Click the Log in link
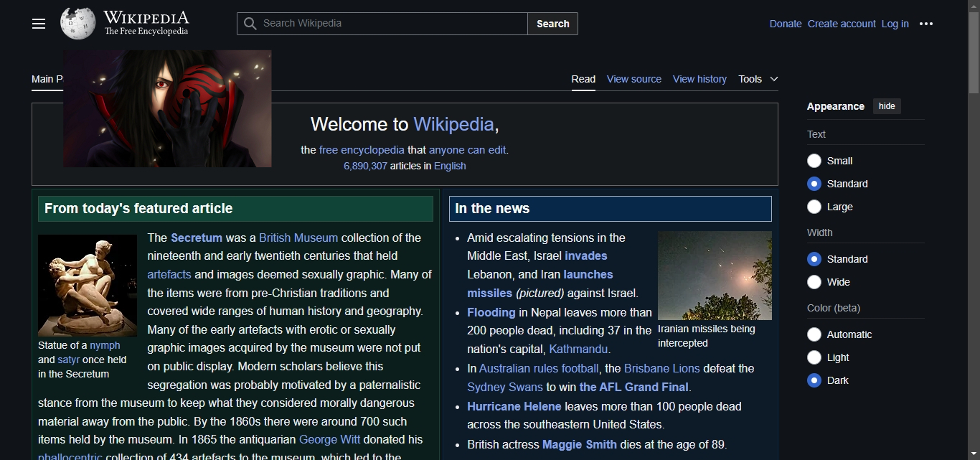This screenshot has width=980, height=460. click(895, 24)
